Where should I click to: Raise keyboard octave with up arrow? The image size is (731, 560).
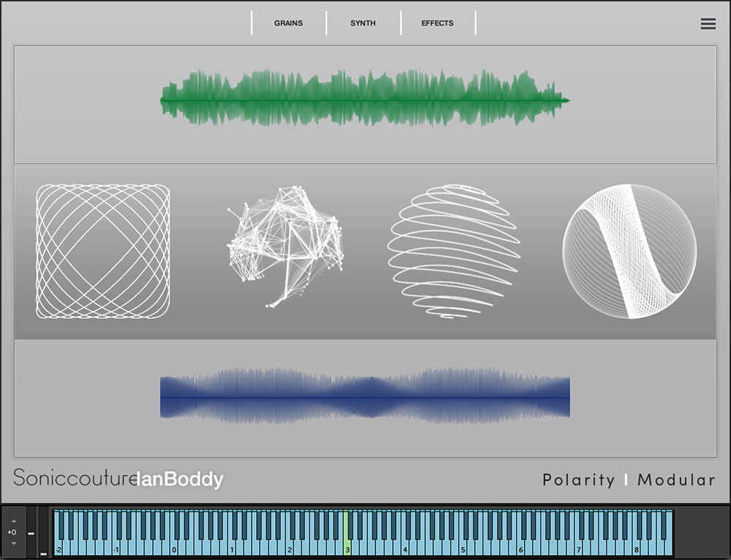click(x=12, y=520)
